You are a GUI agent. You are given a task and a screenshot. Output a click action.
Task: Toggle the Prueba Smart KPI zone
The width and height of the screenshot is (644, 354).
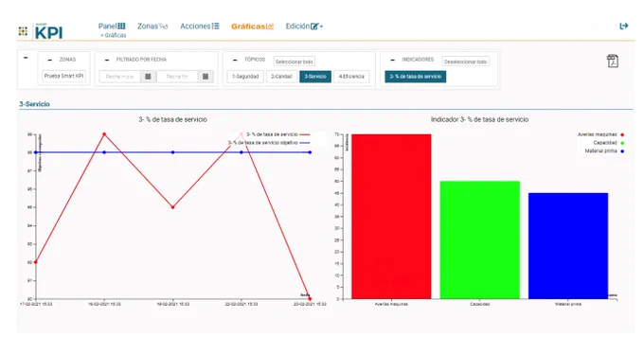(x=63, y=76)
